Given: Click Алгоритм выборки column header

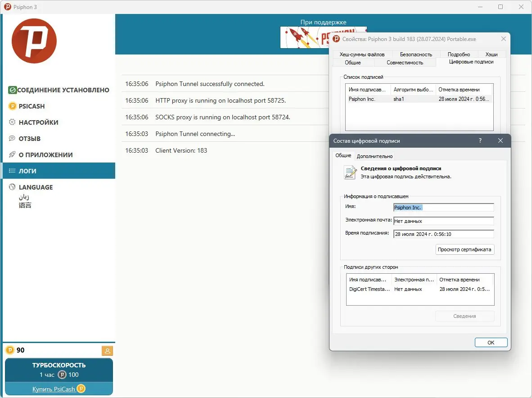Looking at the screenshot, I should coord(413,90).
